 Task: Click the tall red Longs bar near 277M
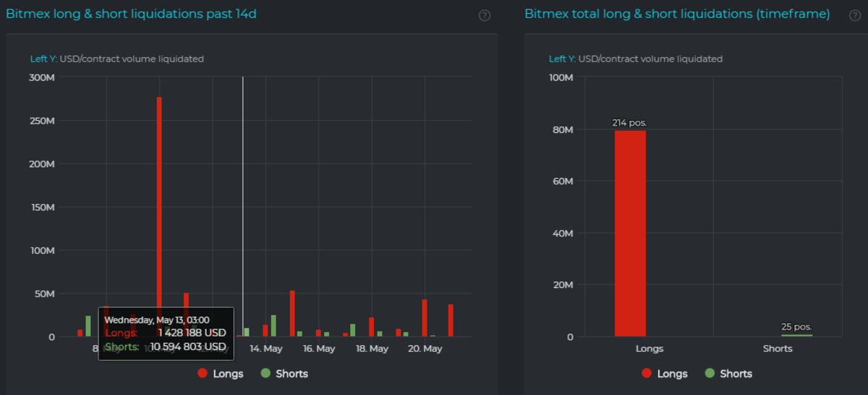159,216
